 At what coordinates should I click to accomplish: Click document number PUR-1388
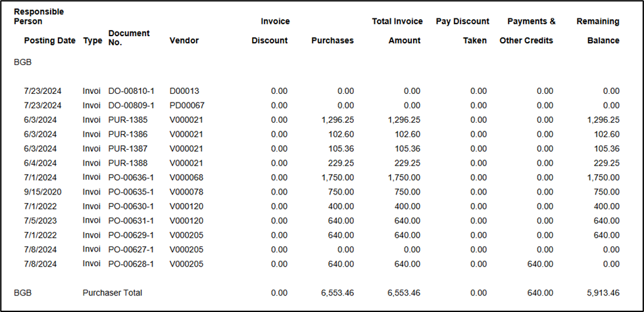pos(128,163)
